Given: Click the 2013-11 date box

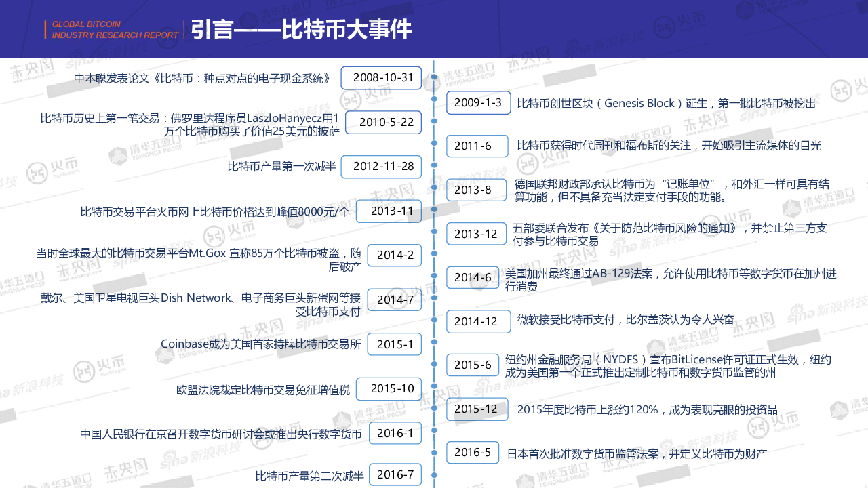Looking at the screenshot, I should [x=389, y=211].
